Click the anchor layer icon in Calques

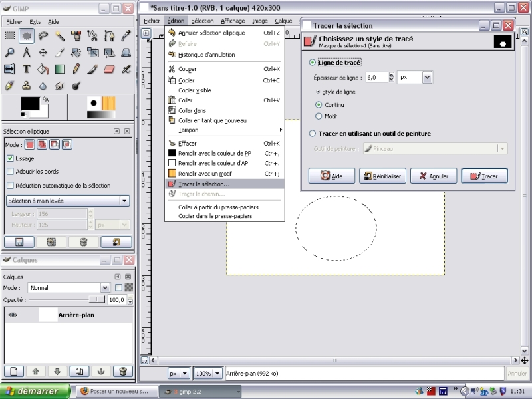(101, 371)
